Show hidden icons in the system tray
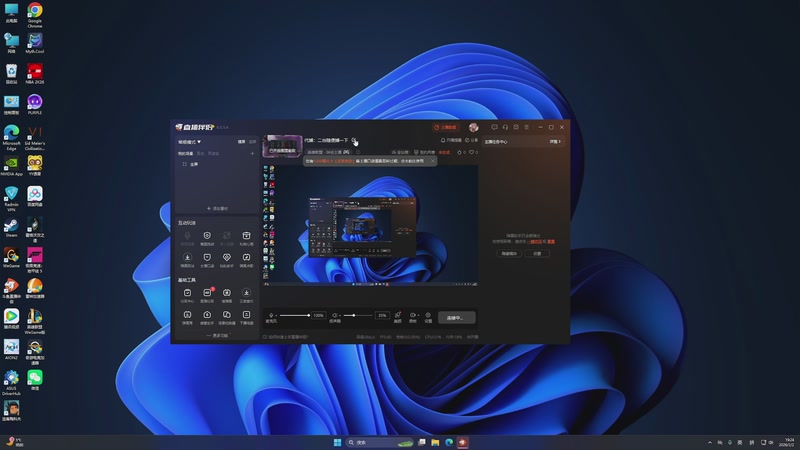 click(710, 442)
